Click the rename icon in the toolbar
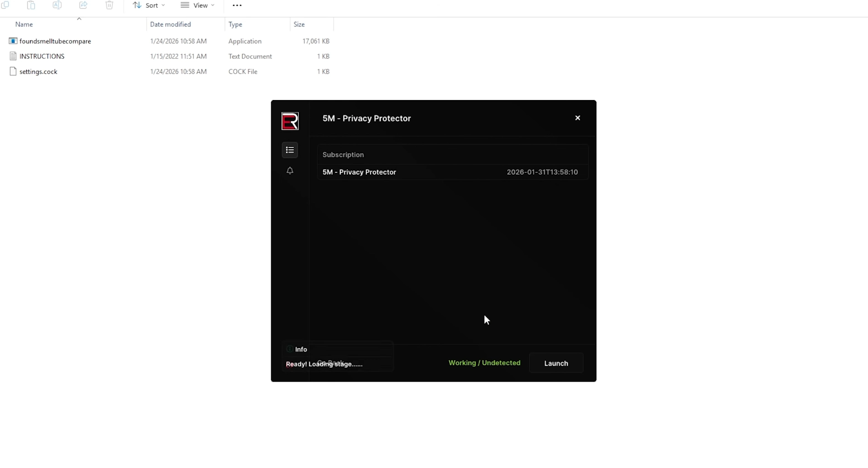The height and width of the screenshot is (468, 868). tap(57, 5)
